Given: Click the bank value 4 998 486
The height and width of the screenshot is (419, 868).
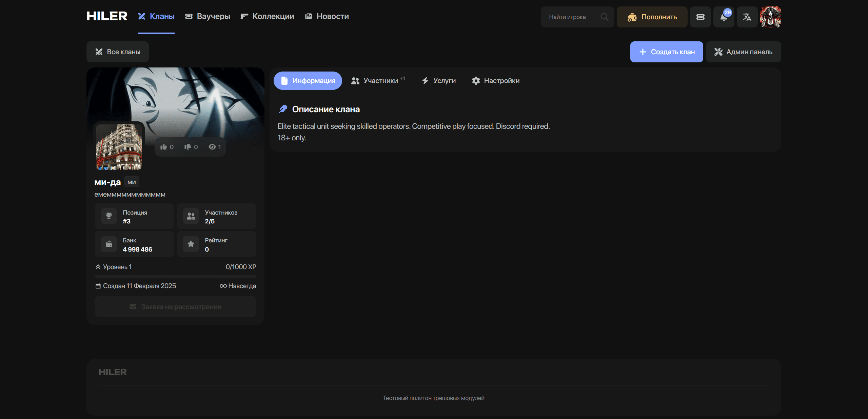Looking at the screenshot, I should tap(137, 250).
